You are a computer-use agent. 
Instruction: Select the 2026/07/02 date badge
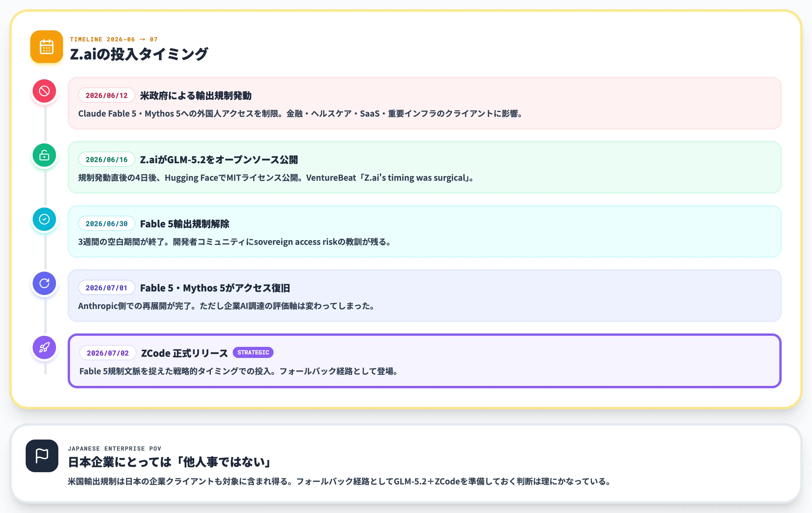pos(108,353)
